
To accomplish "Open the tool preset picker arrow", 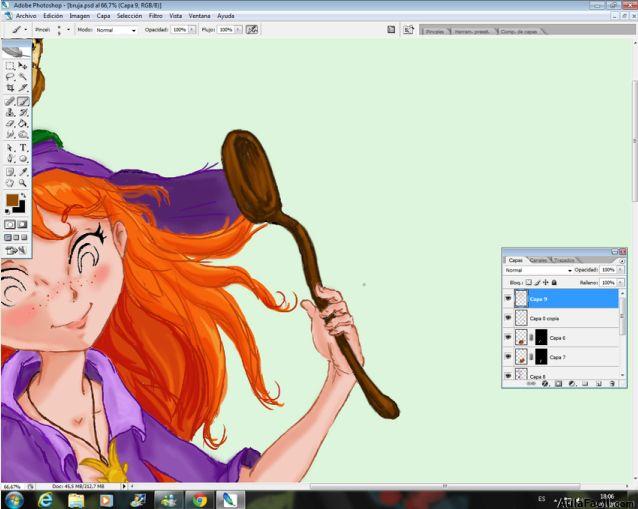I will tap(26, 30).
